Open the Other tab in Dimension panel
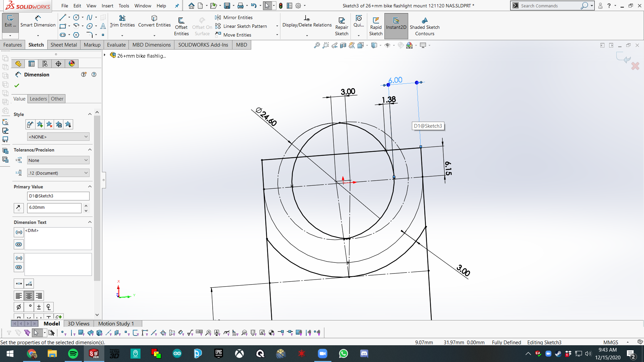This screenshot has height=362, width=644. (x=57, y=99)
